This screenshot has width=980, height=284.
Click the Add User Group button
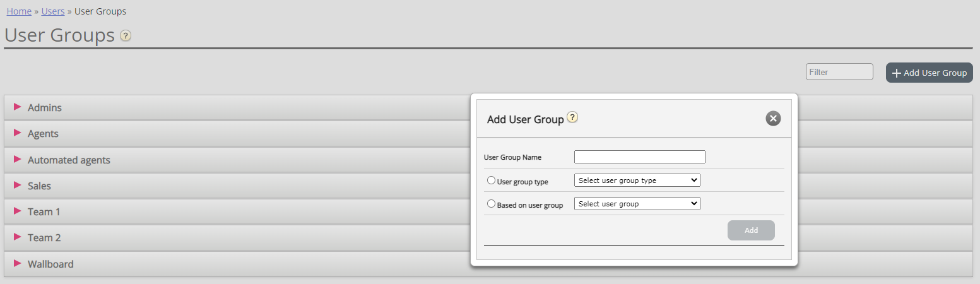[929, 73]
